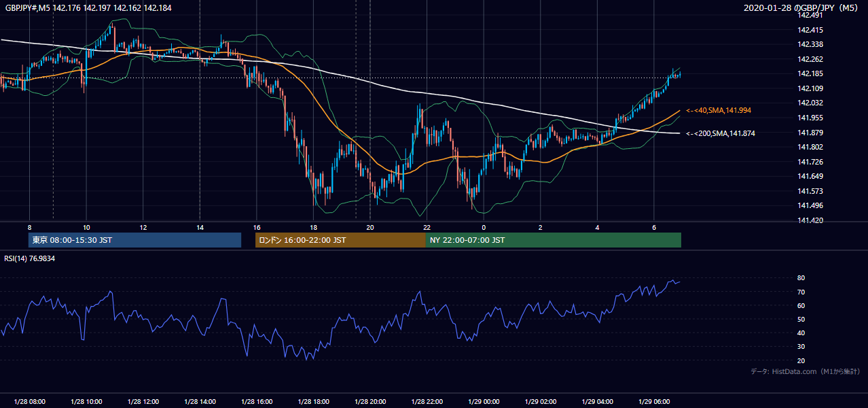The height and width of the screenshot is (408, 868).
Task: Click the RSI 70 level label
Action: 801,292
